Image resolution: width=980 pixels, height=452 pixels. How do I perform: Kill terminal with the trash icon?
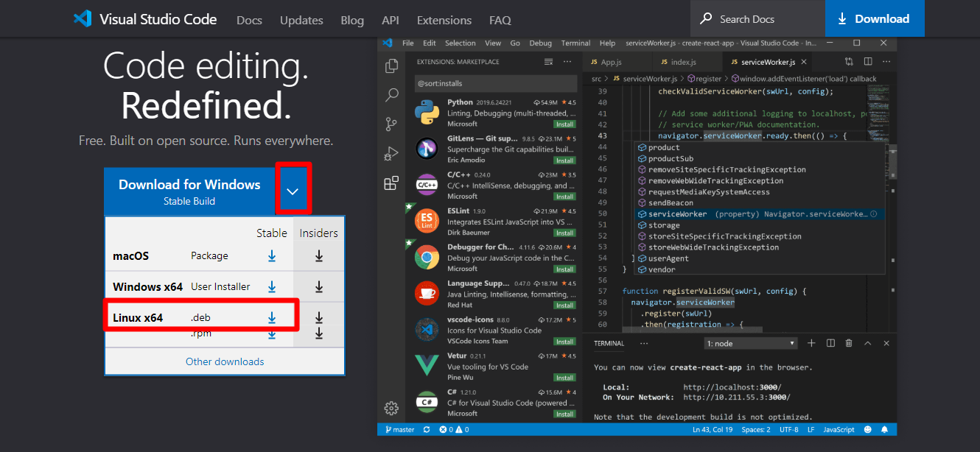(849, 343)
